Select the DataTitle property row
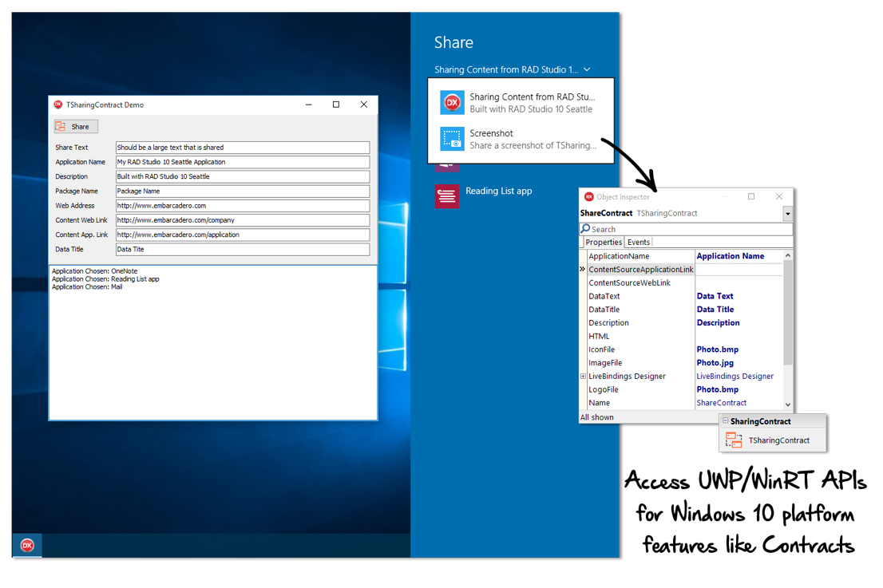883x588 pixels. 640,310
